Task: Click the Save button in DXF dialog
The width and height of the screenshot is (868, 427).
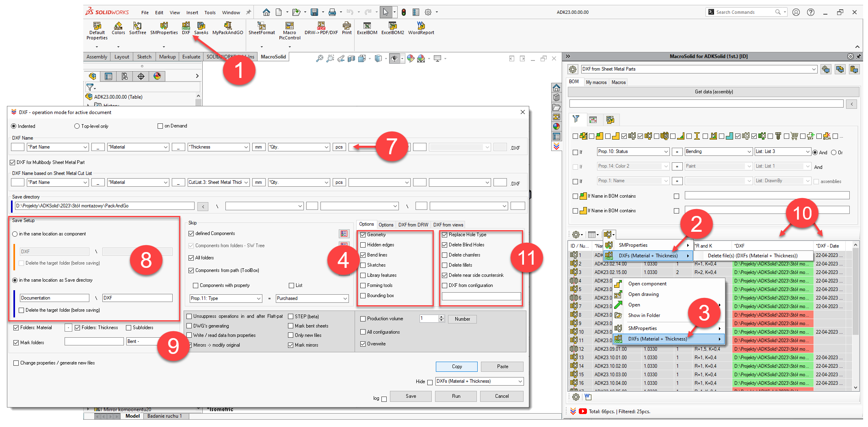Action: [x=411, y=396]
